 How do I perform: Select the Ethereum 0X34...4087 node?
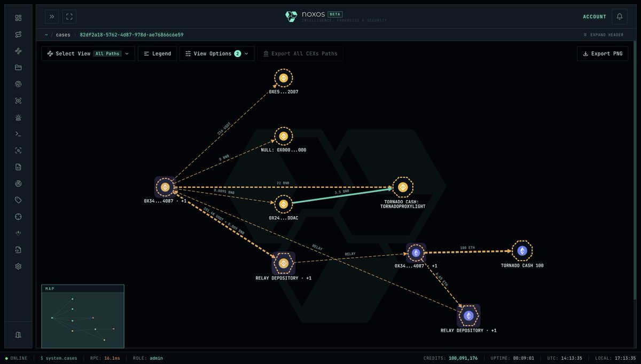(x=416, y=253)
